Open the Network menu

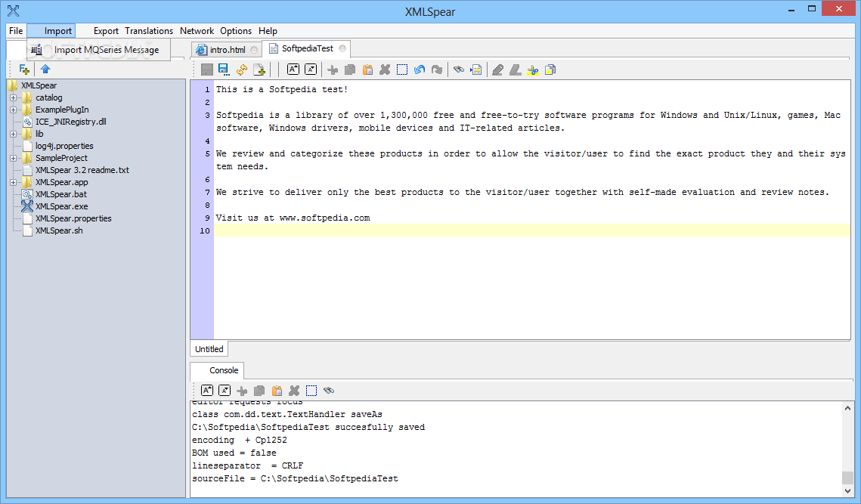click(x=197, y=31)
